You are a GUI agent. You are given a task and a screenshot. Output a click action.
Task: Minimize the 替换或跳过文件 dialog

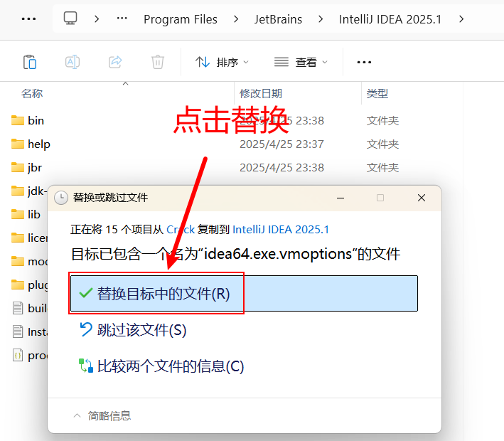click(x=341, y=198)
